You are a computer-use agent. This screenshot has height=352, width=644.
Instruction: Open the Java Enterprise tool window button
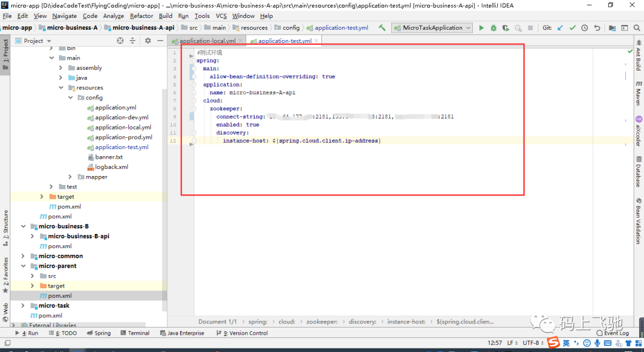pyautogui.click(x=182, y=333)
